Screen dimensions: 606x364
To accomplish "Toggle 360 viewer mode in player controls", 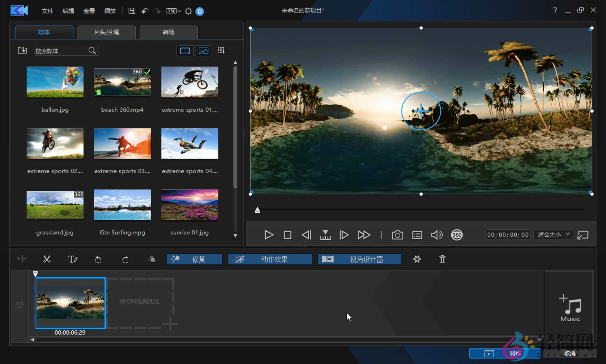I will click(456, 235).
